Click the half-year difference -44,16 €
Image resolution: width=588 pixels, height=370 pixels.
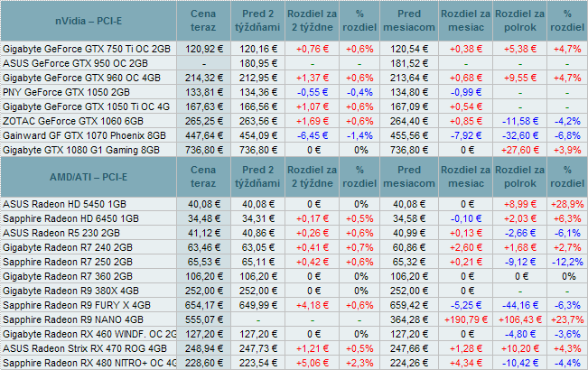pyautogui.click(x=520, y=305)
